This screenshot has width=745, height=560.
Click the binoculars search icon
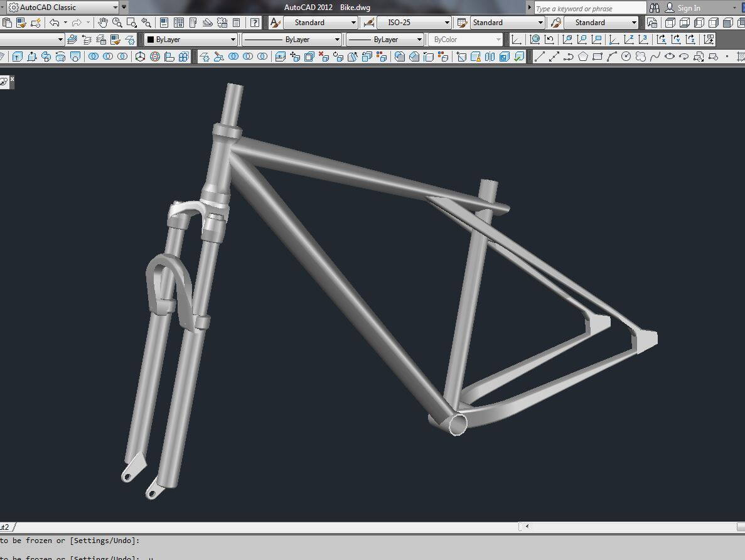coord(655,8)
